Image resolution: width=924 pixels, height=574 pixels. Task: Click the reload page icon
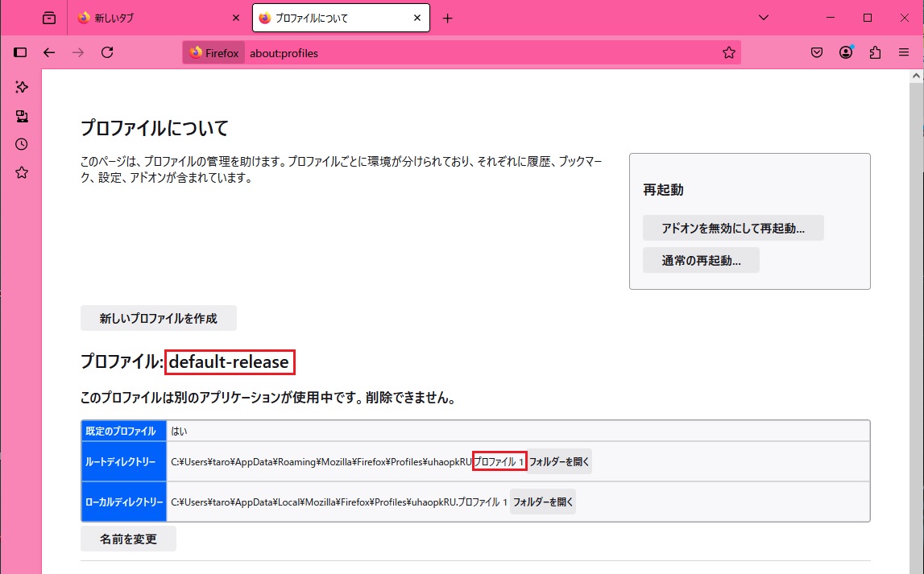pos(107,52)
